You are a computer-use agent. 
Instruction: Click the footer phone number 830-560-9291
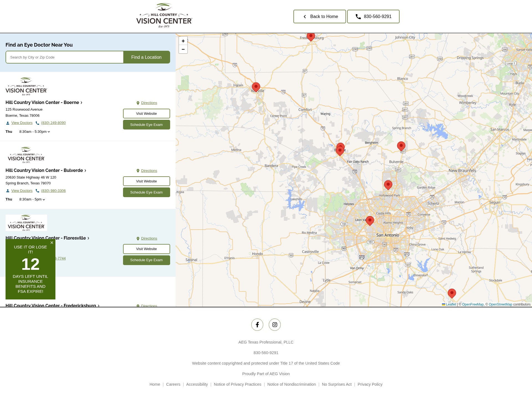[266, 353]
